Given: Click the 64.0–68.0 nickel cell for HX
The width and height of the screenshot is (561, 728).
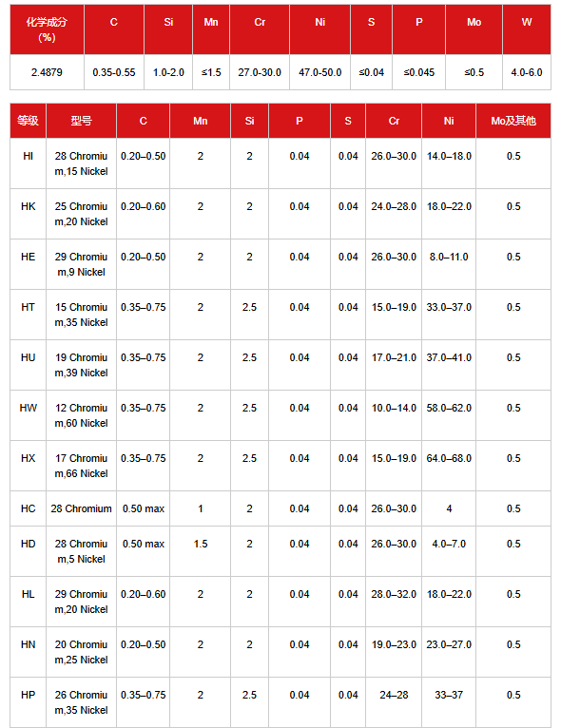Looking at the screenshot, I should [x=449, y=466].
